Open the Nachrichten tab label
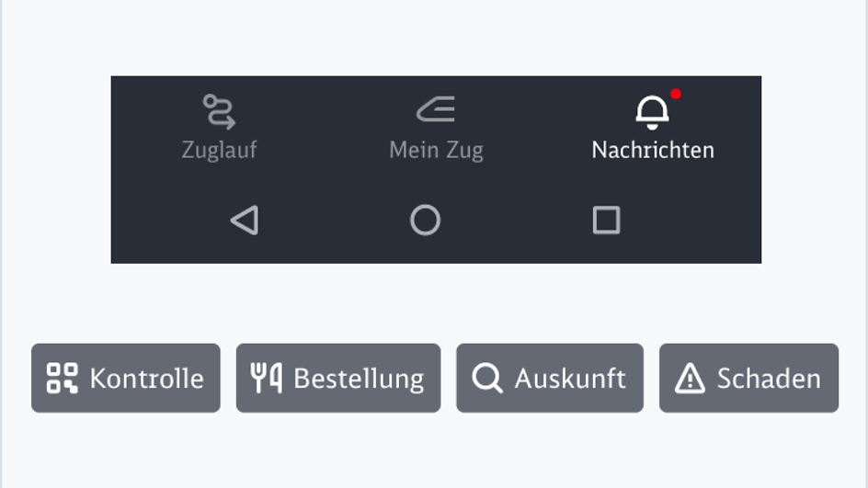 pos(653,150)
